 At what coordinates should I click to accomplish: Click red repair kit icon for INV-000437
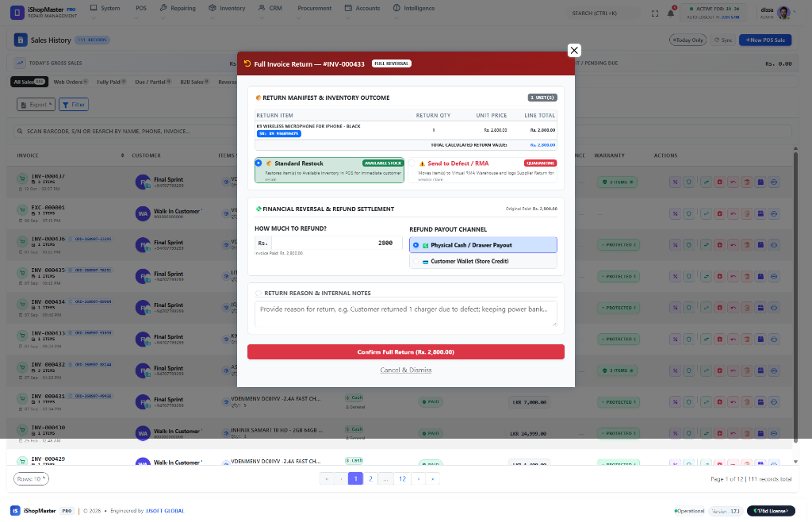pos(720,182)
